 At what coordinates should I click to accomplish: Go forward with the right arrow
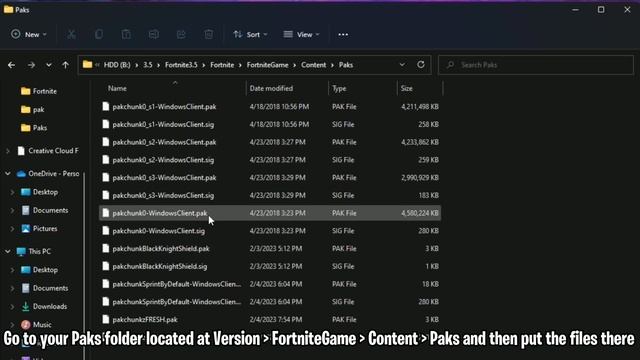tap(31, 65)
